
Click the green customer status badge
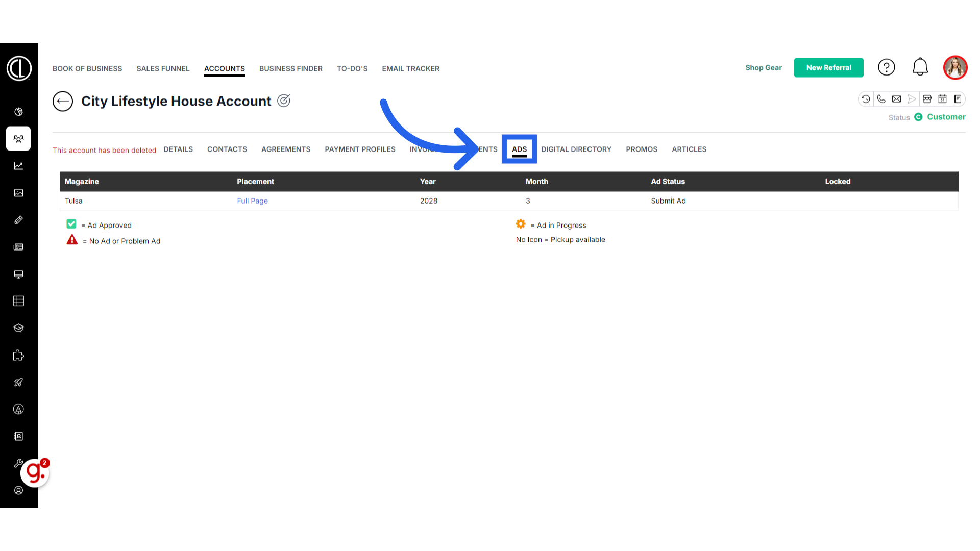tap(918, 117)
